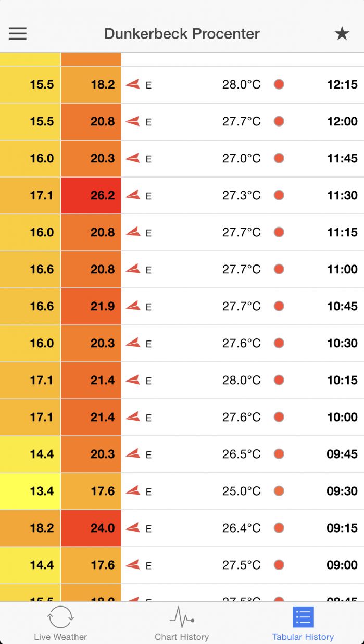Select the 12:00 time entry
Image resolution: width=364 pixels, height=644 pixels.
pyautogui.click(x=342, y=121)
